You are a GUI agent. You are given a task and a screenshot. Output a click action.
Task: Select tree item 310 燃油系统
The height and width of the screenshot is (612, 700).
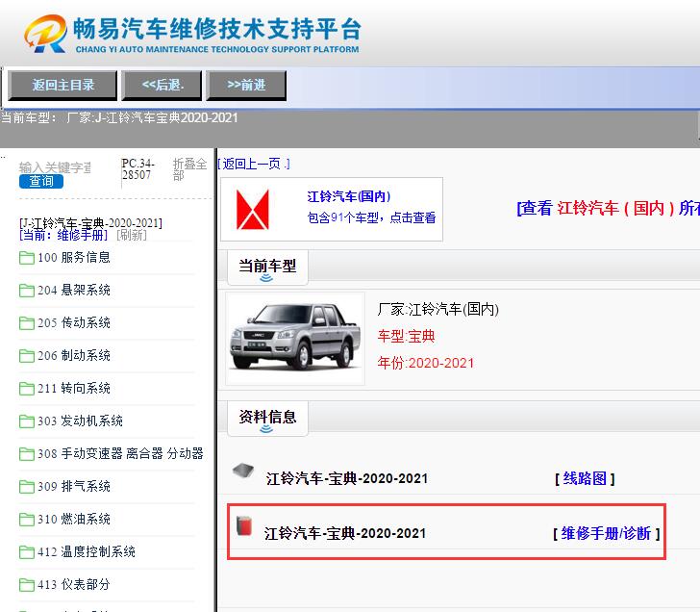[x=74, y=519]
